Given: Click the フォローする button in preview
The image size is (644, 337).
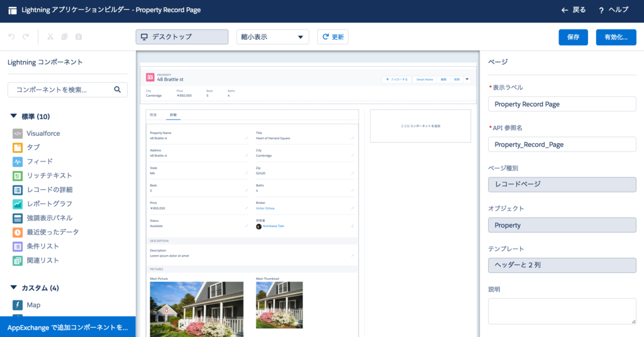Looking at the screenshot, I should [397, 79].
